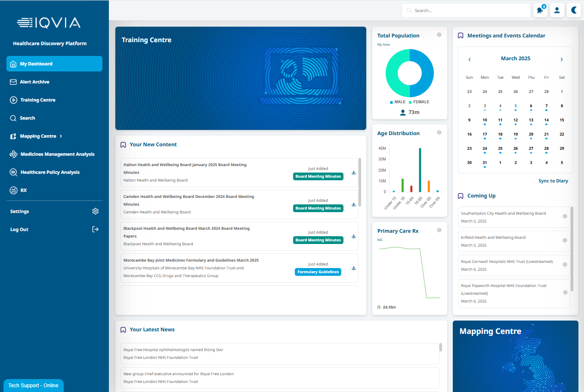Click the Board Meeting Minutes tag on the Halton row

coord(318,176)
